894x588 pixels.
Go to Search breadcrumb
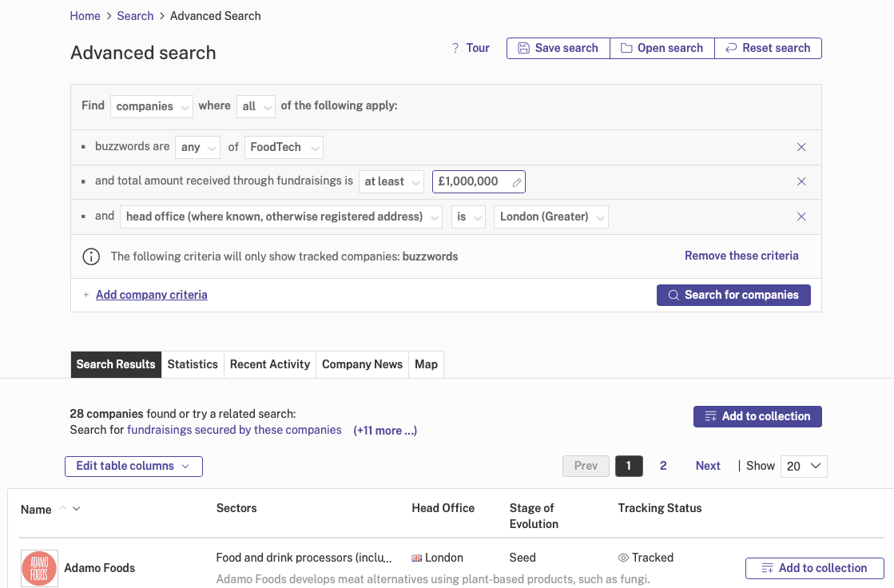click(135, 16)
